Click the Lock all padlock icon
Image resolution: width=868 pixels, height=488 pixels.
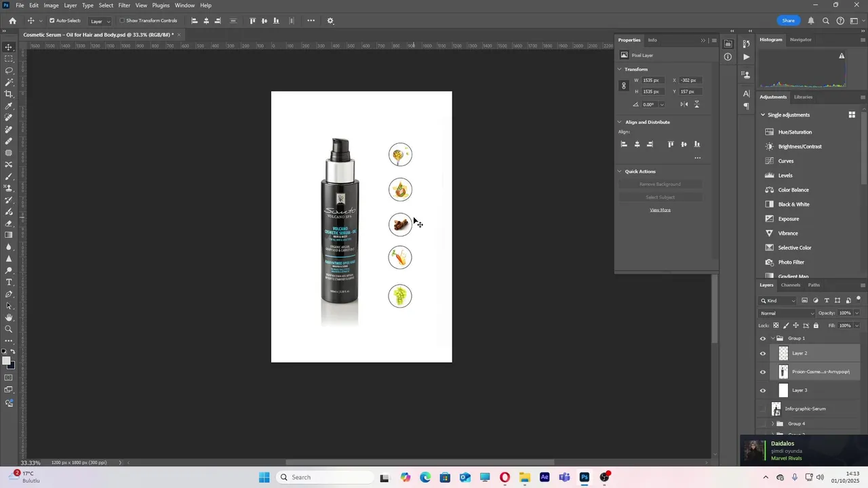816,325
